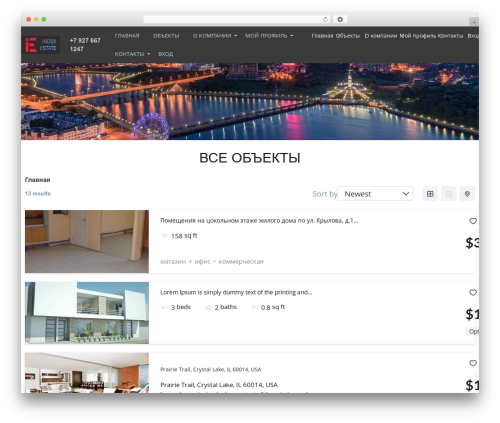Expand the КОНТАКТЫ menu
The width and height of the screenshot is (500, 423).
point(132,54)
